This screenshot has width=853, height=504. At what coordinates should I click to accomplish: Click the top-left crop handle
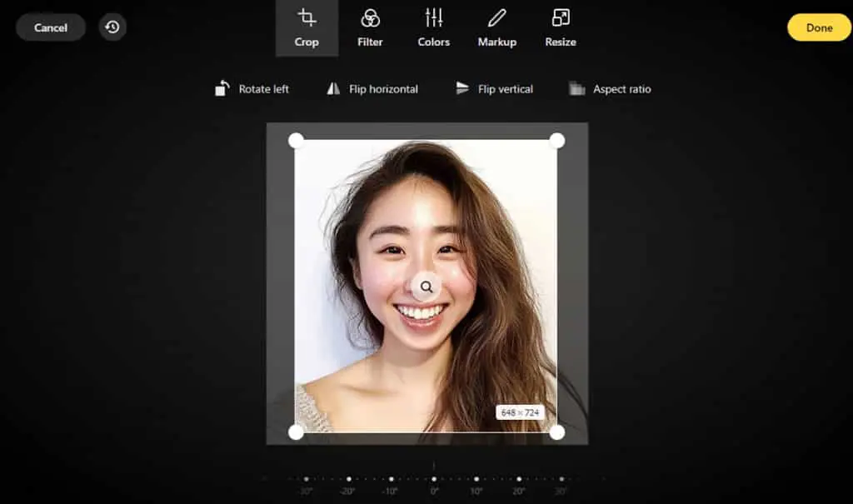296,141
